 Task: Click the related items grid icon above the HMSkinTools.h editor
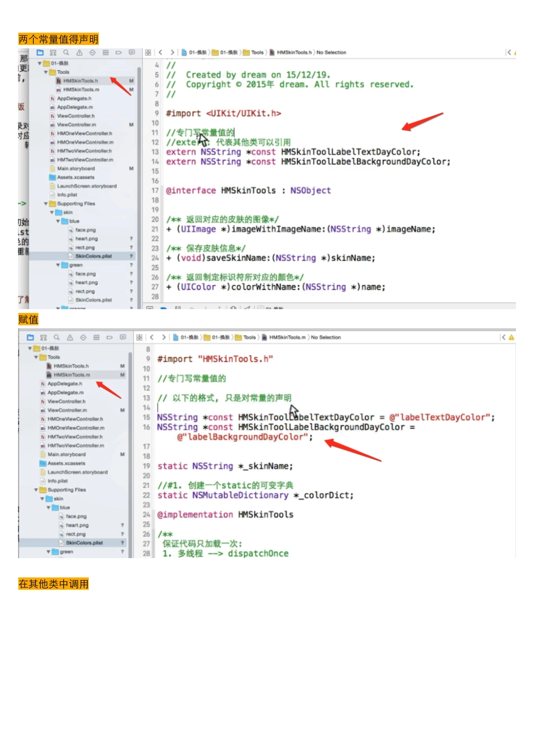(148, 52)
